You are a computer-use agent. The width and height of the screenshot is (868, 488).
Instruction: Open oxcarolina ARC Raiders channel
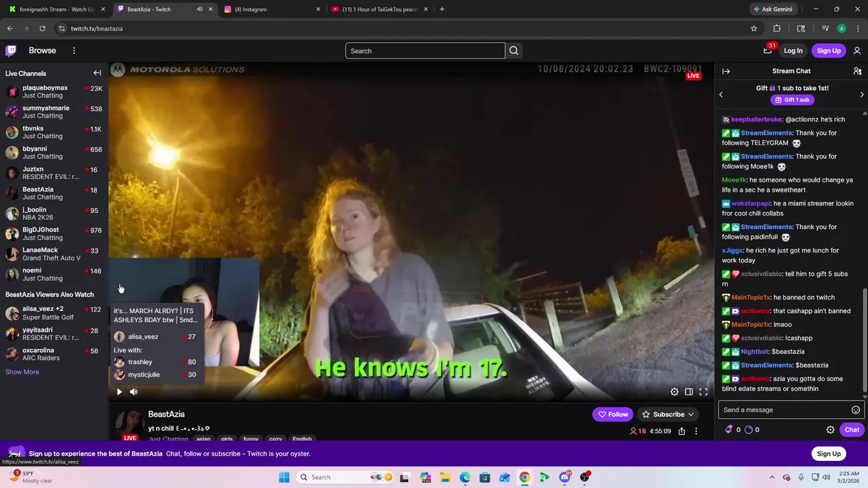(x=53, y=354)
